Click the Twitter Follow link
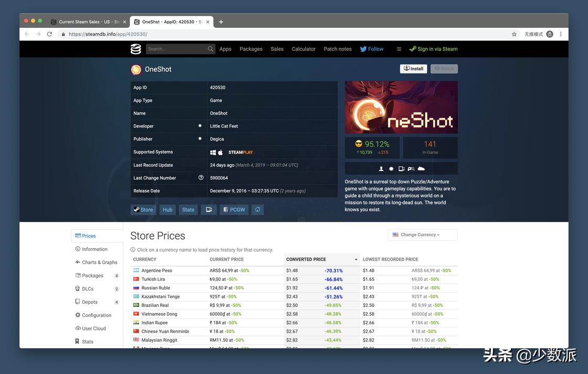The image size is (588, 374). 372,49
